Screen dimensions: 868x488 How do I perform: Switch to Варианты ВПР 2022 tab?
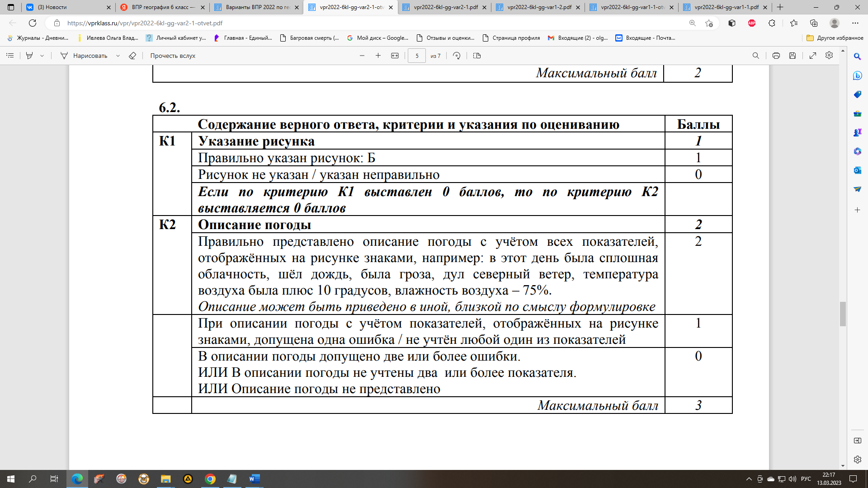(256, 7)
